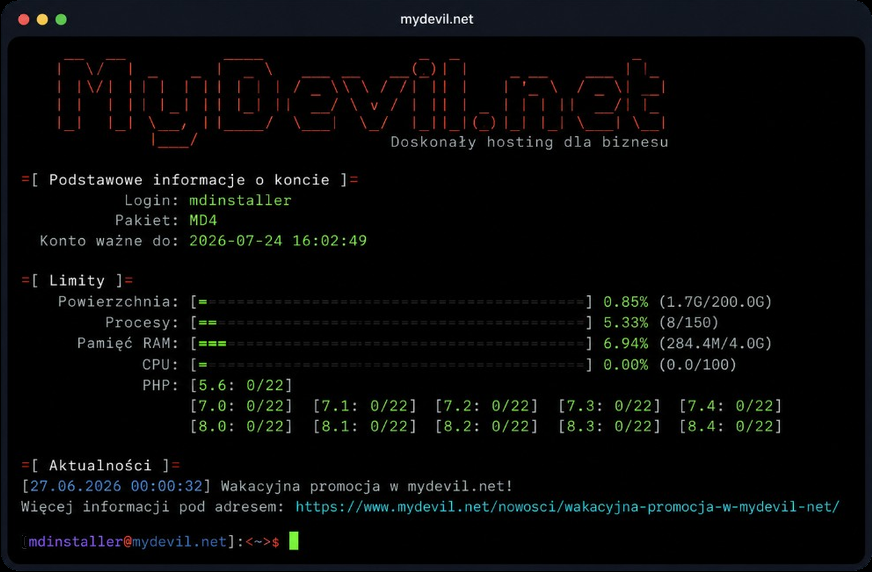Click the green terminal cursor block
The image size is (872, 572).
tap(294, 541)
